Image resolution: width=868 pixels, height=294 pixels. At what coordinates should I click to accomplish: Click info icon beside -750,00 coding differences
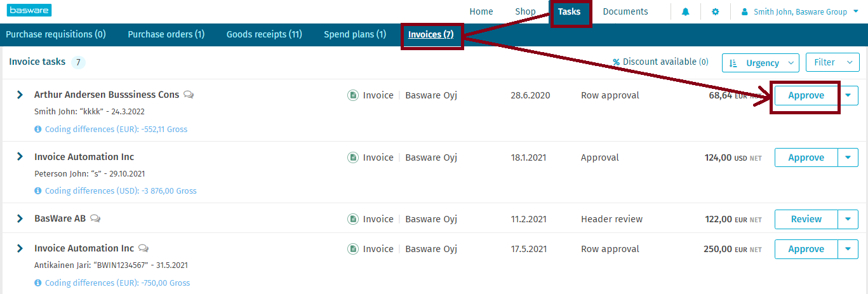pyautogui.click(x=38, y=283)
